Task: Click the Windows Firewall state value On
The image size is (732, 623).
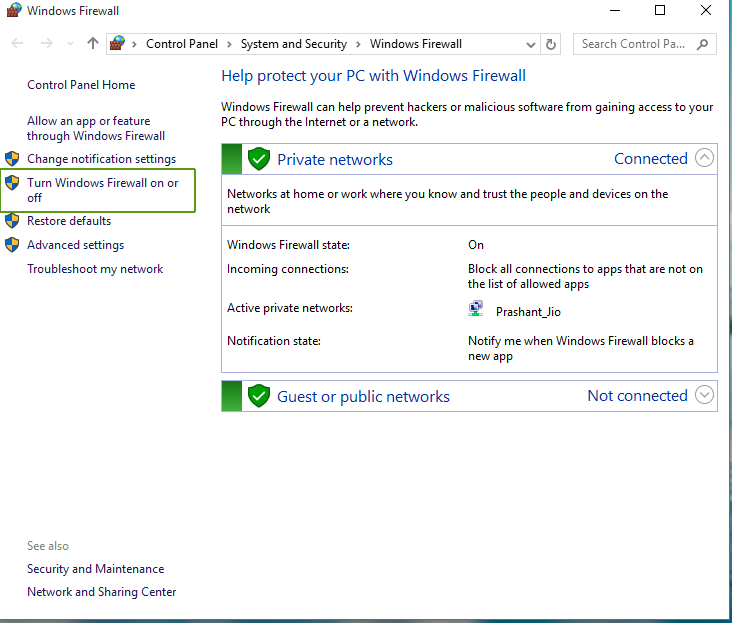Action: pyautogui.click(x=476, y=245)
